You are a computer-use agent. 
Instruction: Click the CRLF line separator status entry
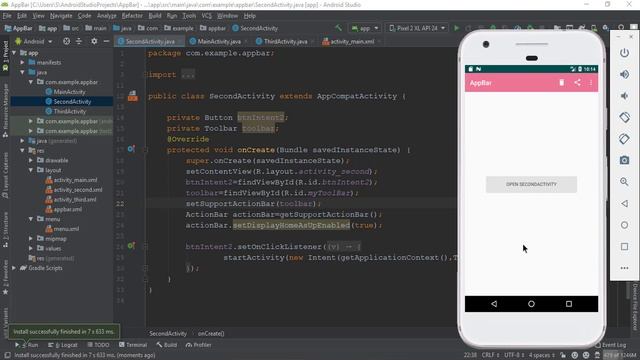pos(490,355)
